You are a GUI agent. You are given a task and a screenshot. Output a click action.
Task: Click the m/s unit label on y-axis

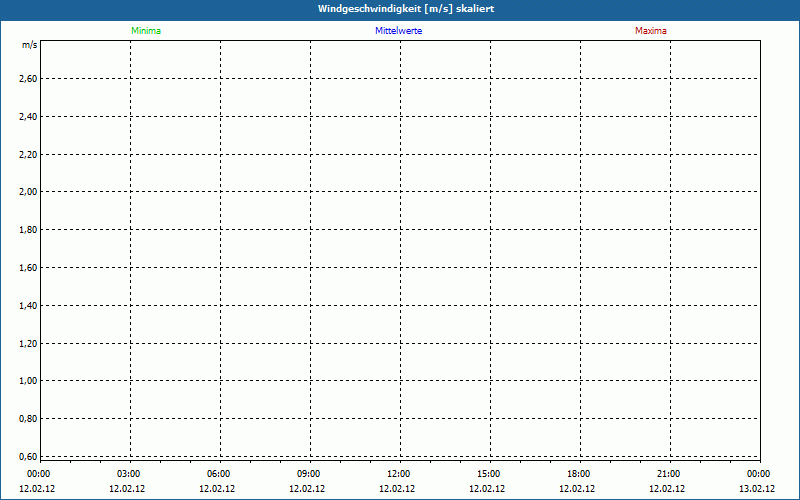coord(30,46)
